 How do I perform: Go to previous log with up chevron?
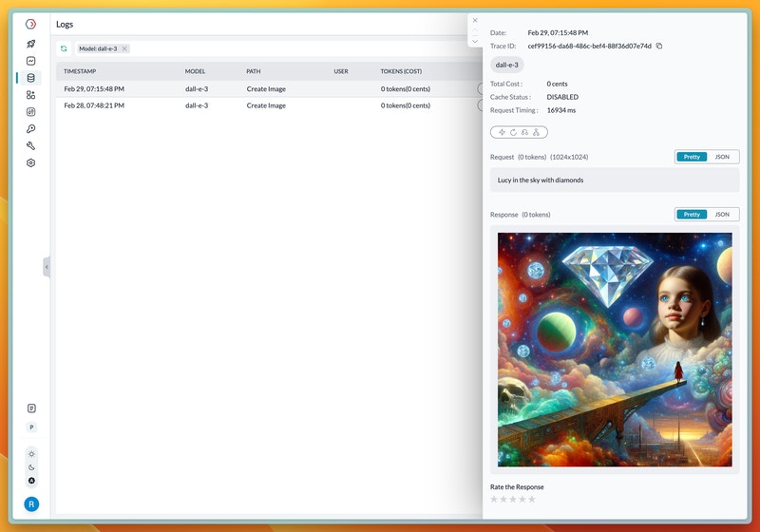(475, 30)
